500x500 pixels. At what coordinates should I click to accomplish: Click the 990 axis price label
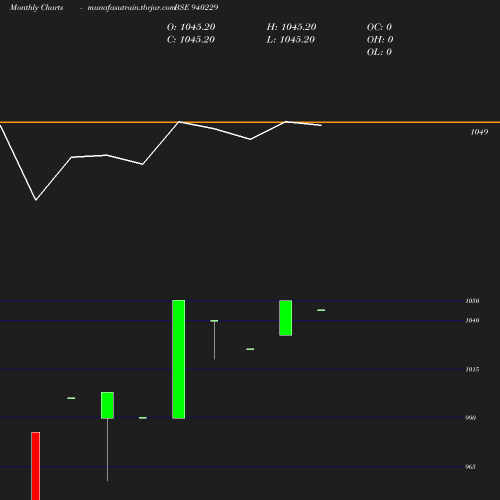(471, 418)
